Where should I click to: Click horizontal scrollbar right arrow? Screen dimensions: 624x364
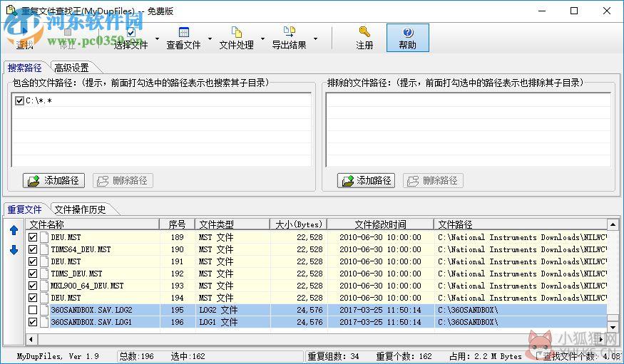[602, 339]
